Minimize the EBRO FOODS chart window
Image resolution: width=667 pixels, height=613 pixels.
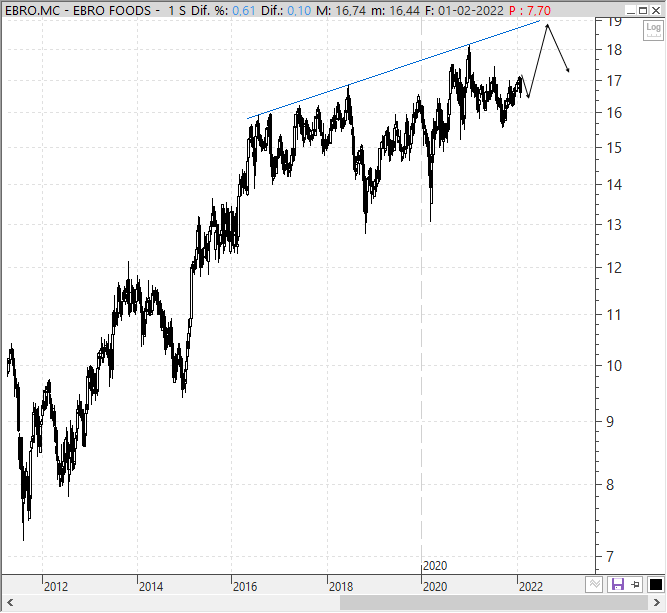pos(631,10)
